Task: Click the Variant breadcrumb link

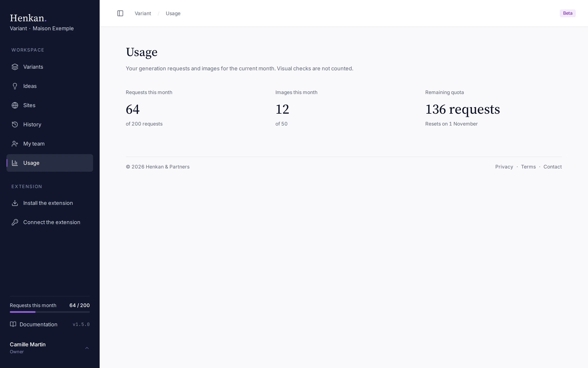Action: (x=143, y=13)
